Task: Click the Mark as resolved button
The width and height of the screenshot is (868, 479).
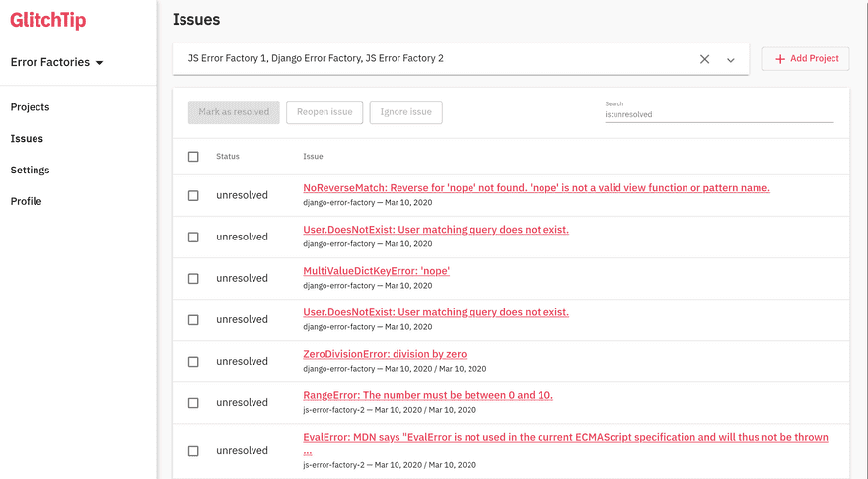Action: pos(234,112)
